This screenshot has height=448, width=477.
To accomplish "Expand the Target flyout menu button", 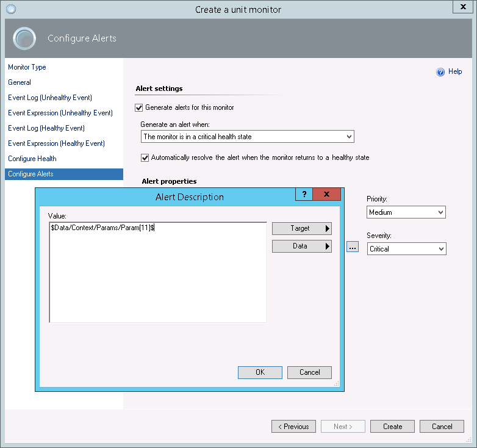I will point(301,228).
